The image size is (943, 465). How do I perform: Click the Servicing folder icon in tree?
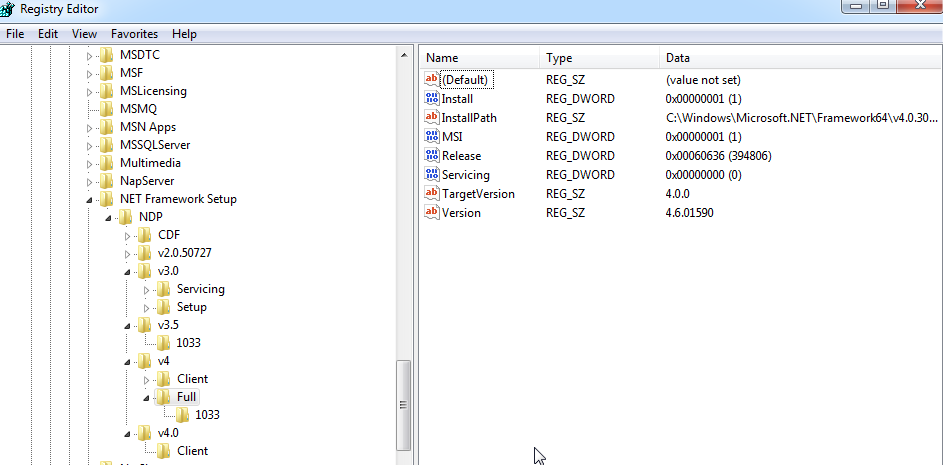[x=164, y=289]
